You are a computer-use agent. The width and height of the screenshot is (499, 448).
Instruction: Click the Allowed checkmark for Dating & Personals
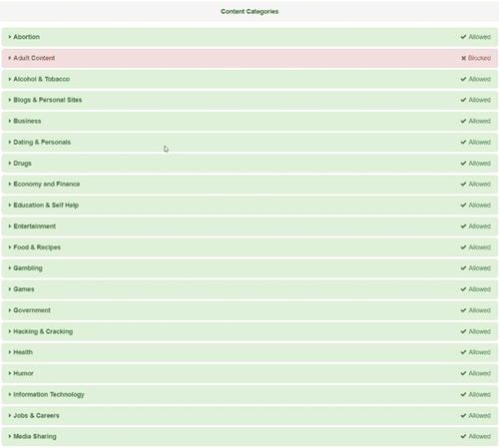[463, 143]
